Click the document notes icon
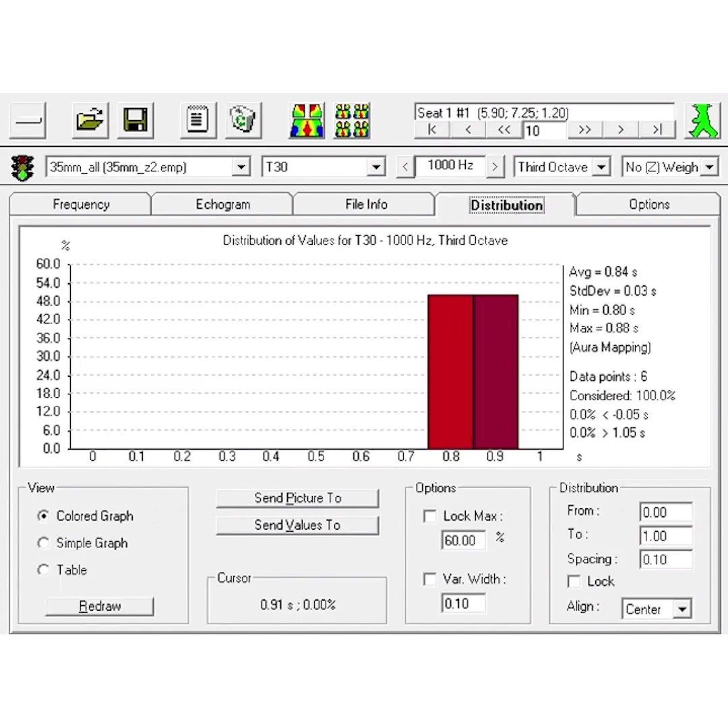Screen dimensions: 728x728 [198, 121]
